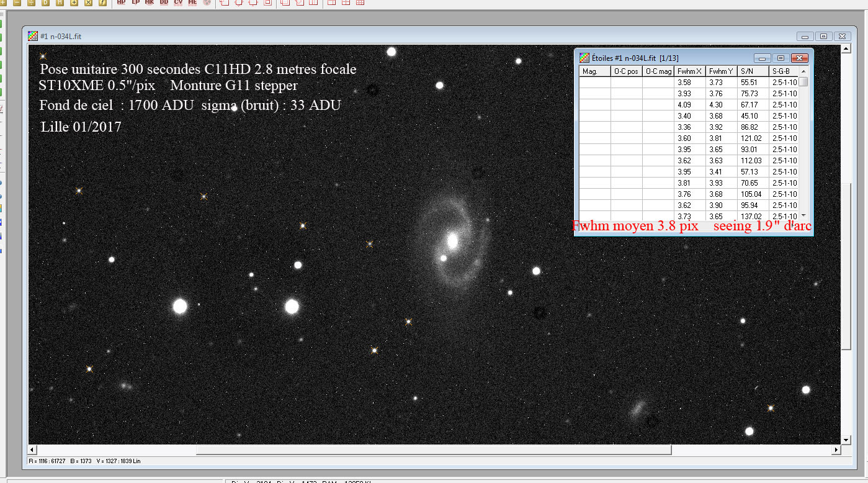Click the 'B = 1373' status bar value
This screenshot has height=483, width=868.
(81, 461)
